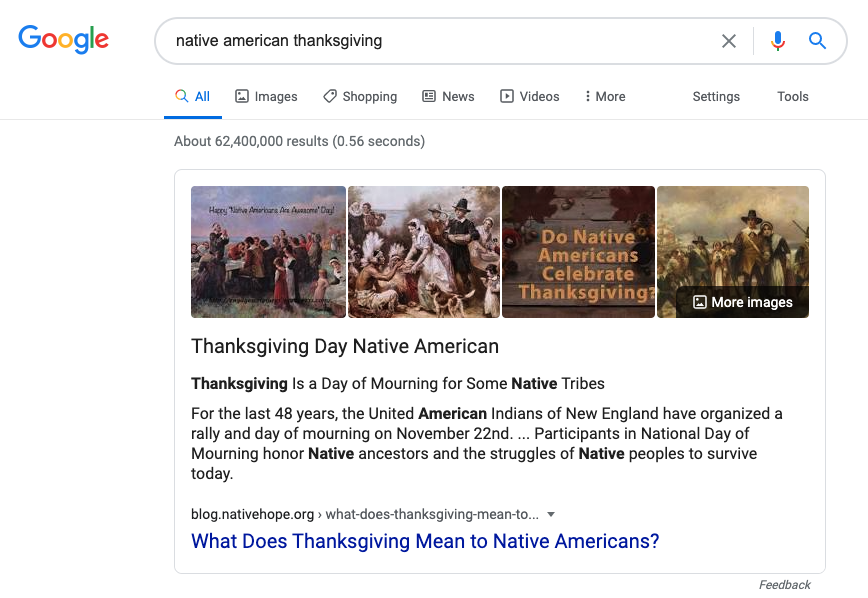Open What Does Thanksgiving Mean link

tap(425, 541)
